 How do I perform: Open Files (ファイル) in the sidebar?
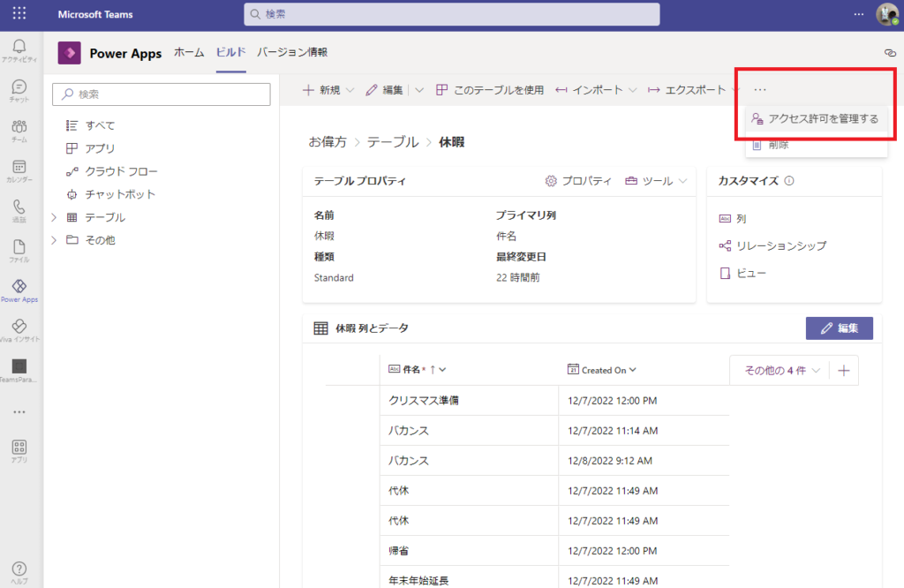(19, 252)
